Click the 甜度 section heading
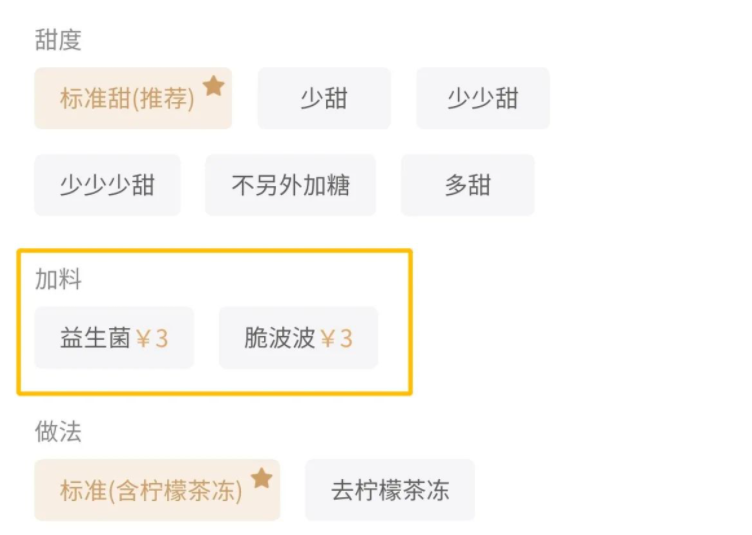 (x=58, y=41)
